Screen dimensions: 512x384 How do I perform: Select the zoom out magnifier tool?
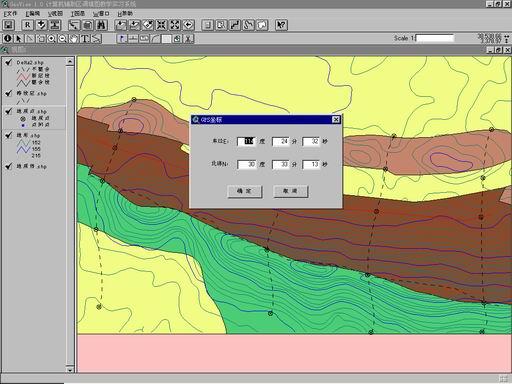click(62, 39)
